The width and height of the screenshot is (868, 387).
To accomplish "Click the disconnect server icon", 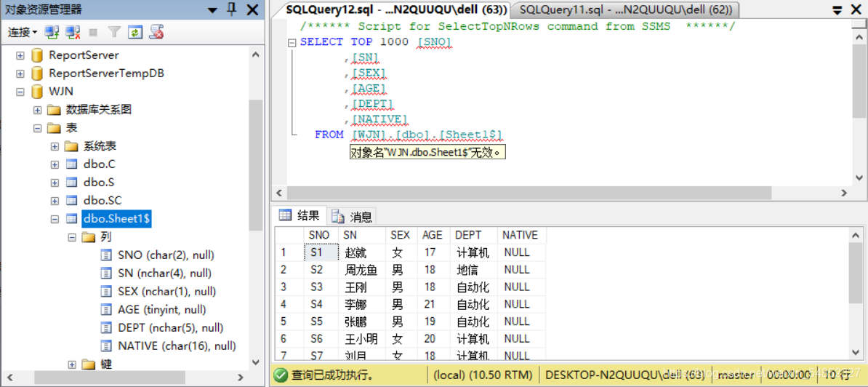I will click(x=73, y=33).
